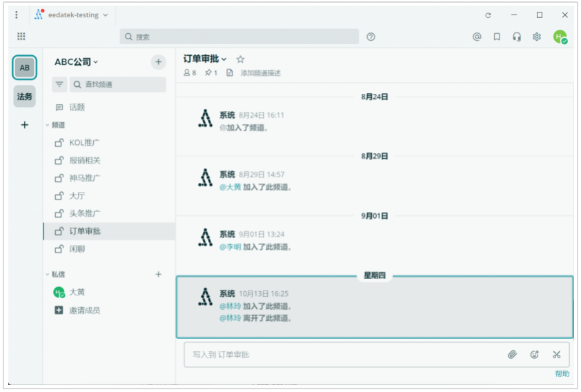This screenshot has height=392, width=581.
Task: Open the emoji picker in message box
Action: 534,355
